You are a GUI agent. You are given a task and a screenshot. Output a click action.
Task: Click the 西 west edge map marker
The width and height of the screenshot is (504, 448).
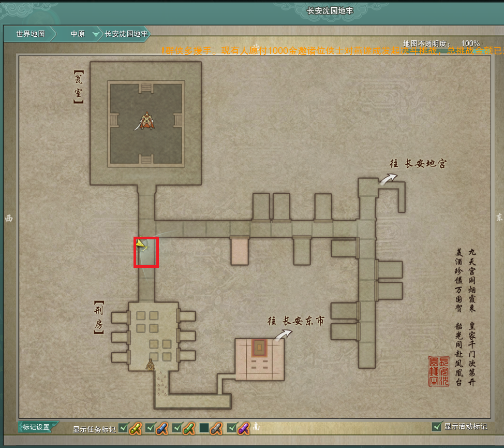(8, 218)
